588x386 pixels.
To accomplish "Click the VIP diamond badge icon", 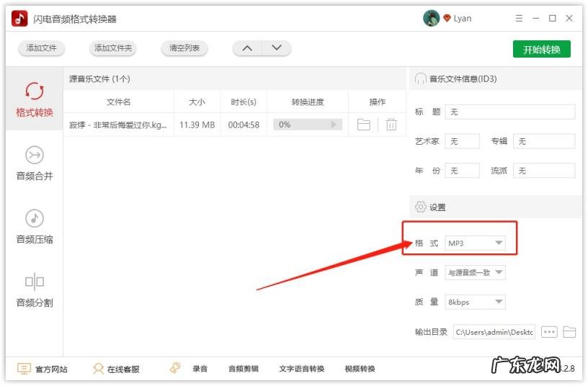I will [447, 18].
